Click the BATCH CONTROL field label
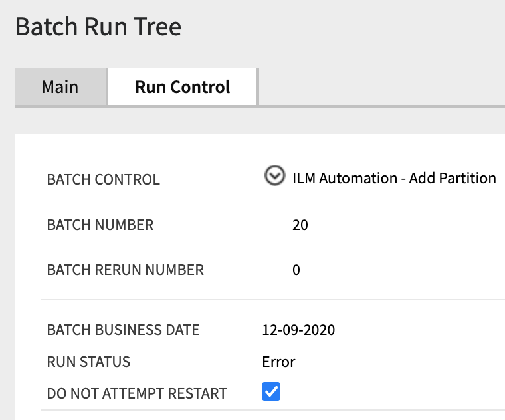Viewport: 505px width, 420px height. (104, 180)
